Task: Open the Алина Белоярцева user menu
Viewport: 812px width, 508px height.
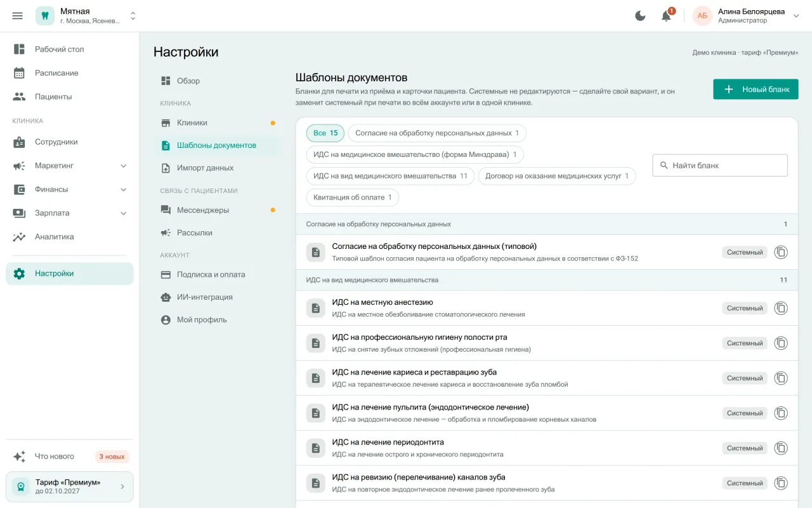Action: 746,16
